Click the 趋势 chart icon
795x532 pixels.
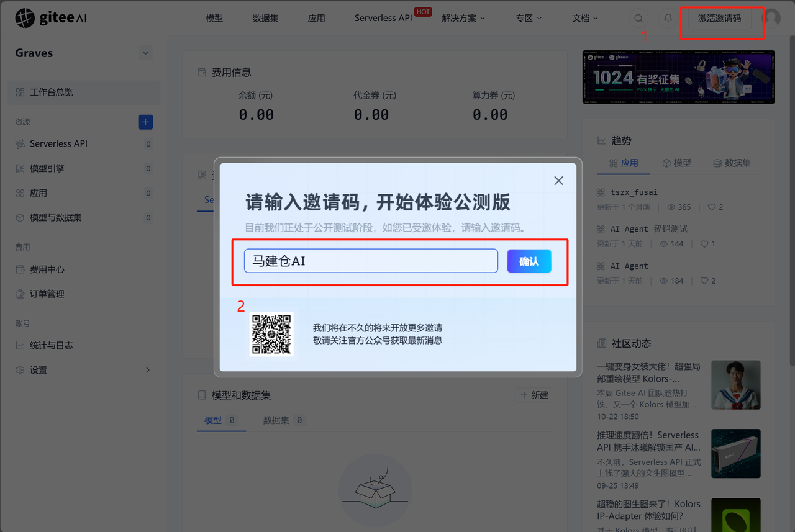(601, 141)
